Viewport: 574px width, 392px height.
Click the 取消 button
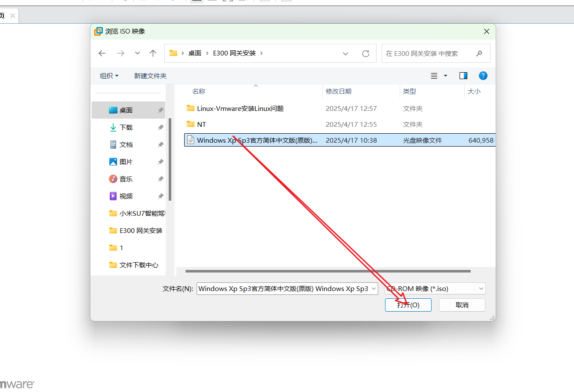click(462, 305)
